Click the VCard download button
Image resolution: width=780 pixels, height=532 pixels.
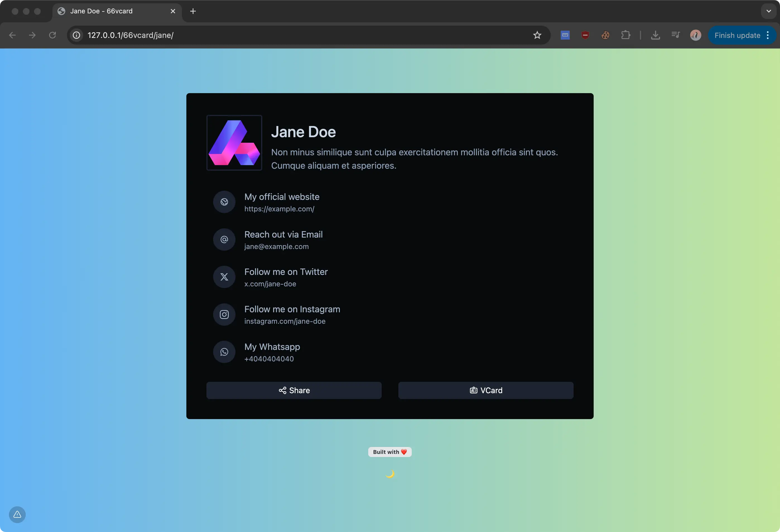(x=485, y=390)
